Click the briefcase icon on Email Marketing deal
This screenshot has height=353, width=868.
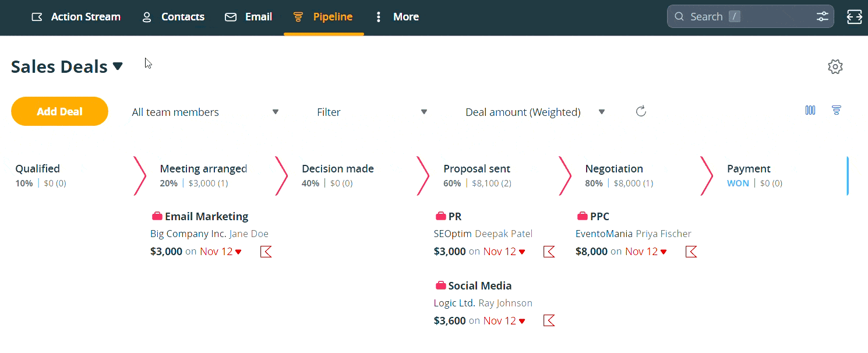[157, 216]
